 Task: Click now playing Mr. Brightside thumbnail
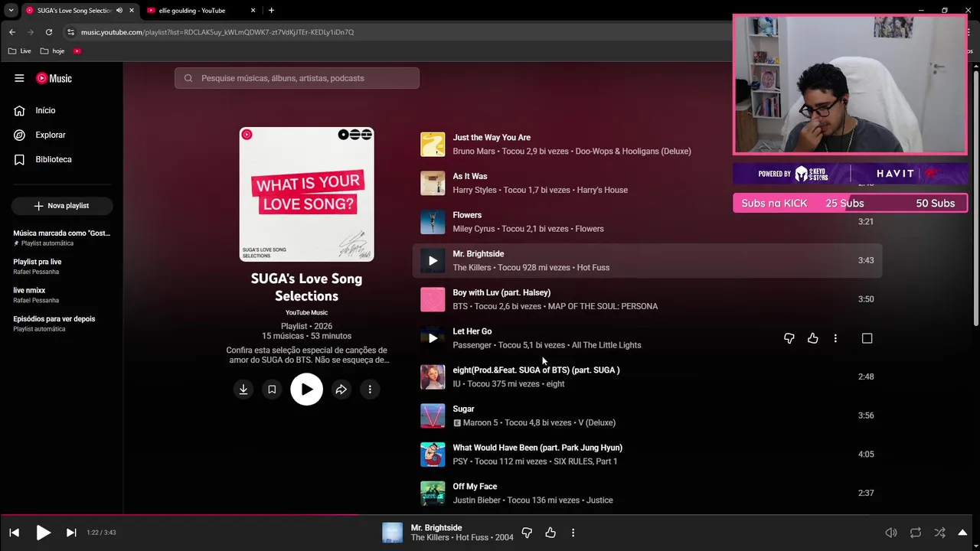392,533
